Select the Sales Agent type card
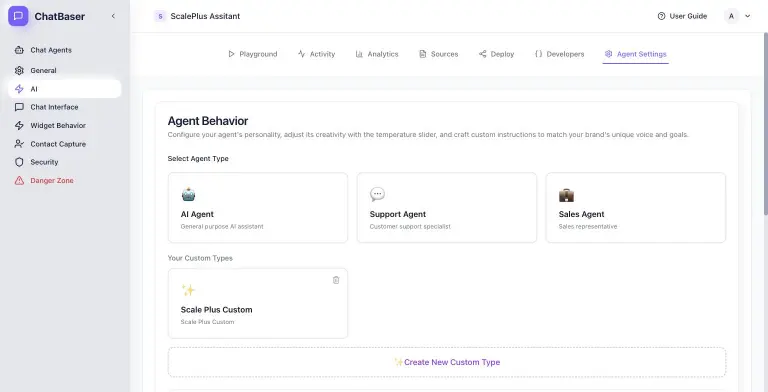This screenshot has height=392, width=768. [636, 208]
